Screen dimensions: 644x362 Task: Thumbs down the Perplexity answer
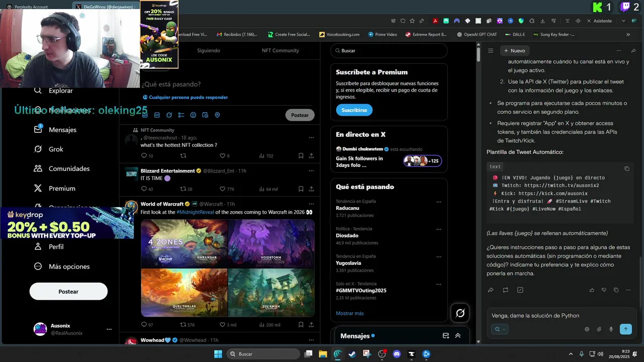point(604,290)
